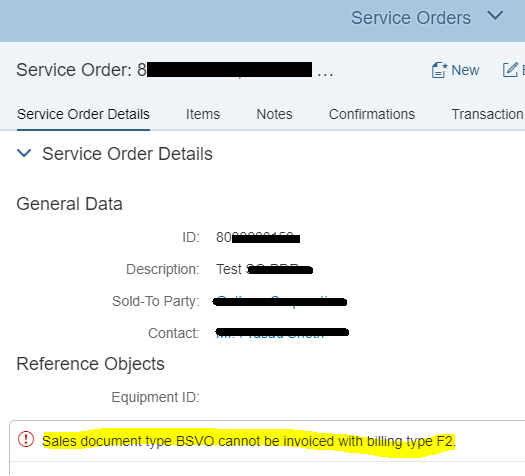Click the New button label
Image resolution: width=525 pixels, height=476 pixels.
(x=465, y=70)
